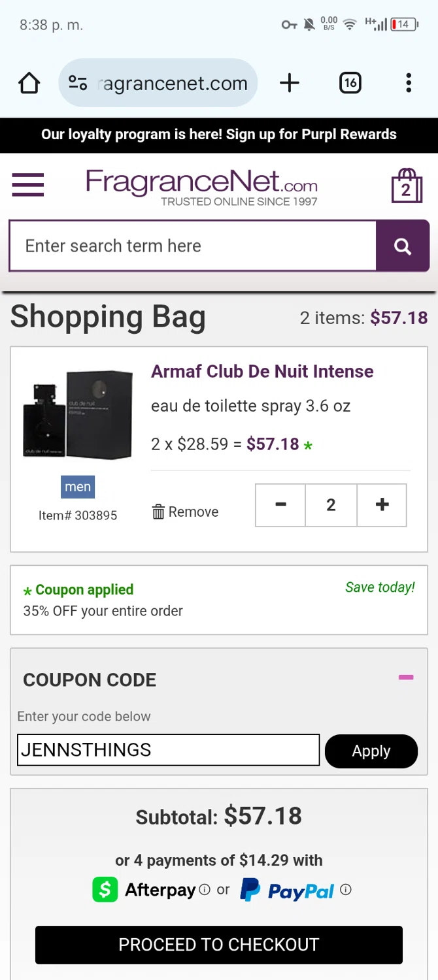
Task: Open the browser three-dot menu
Action: (x=409, y=83)
